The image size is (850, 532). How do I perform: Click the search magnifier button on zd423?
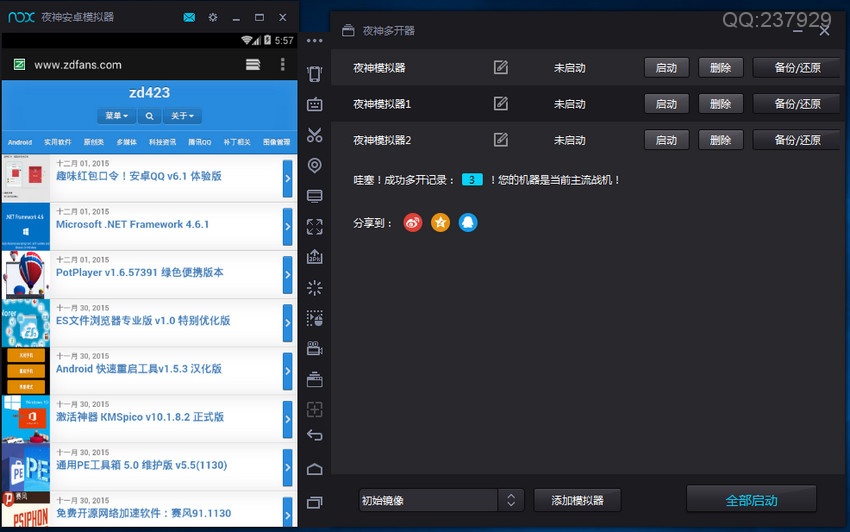coord(149,116)
